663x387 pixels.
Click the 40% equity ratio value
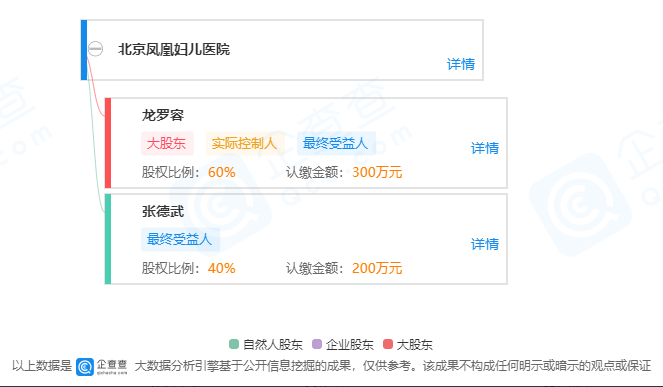tap(222, 268)
